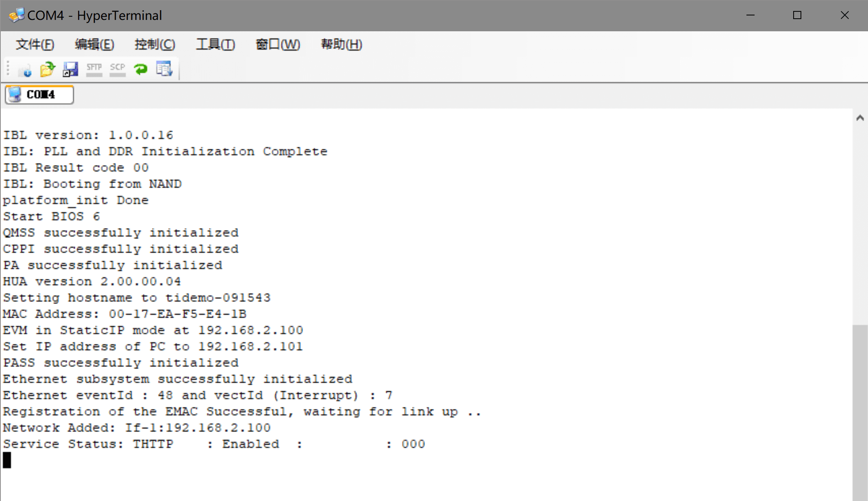Image resolution: width=868 pixels, height=501 pixels.
Task: Click 'EVM in StaticIP mode at 192.168.2.100'
Action: pos(153,330)
